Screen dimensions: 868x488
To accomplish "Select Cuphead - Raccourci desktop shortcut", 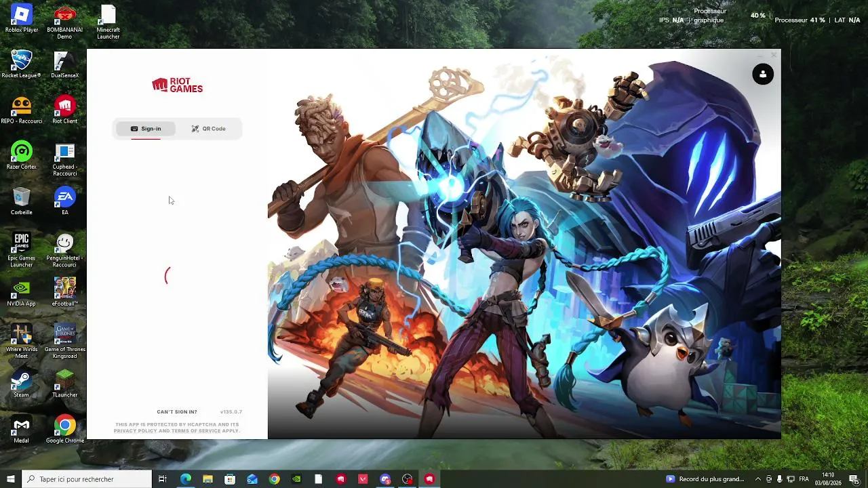I will click(64, 159).
